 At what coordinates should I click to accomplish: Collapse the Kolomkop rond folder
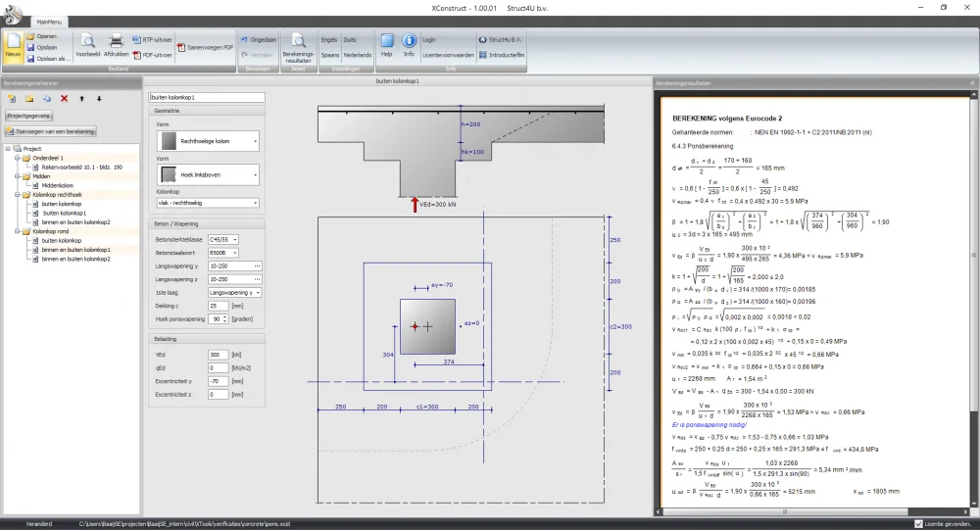coord(18,231)
